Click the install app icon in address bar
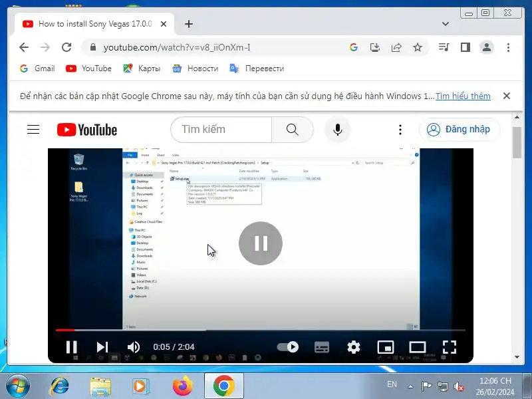The height and width of the screenshot is (399, 532). [375, 47]
